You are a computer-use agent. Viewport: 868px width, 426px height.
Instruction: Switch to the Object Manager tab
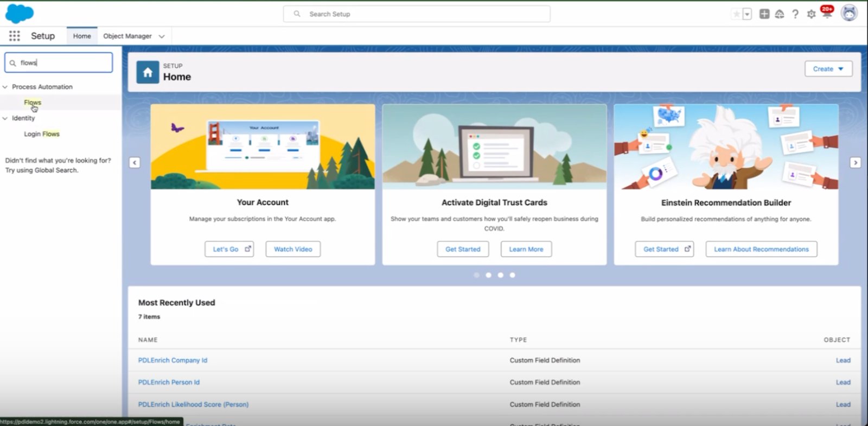127,36
